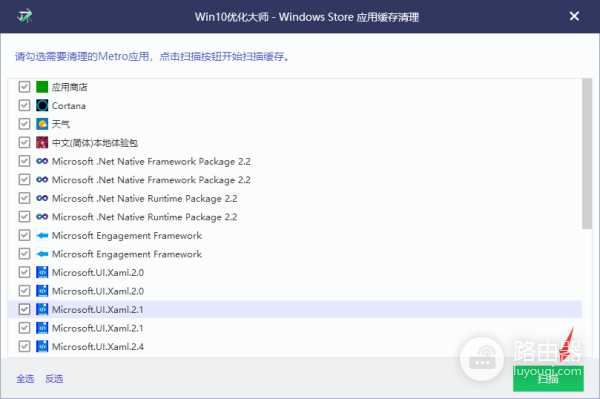Viewport: 600px width, 399px height.
Task: Uncheck the Microsoft.UI.Xaml.2.4 checkbox
Action: (24, 346)
